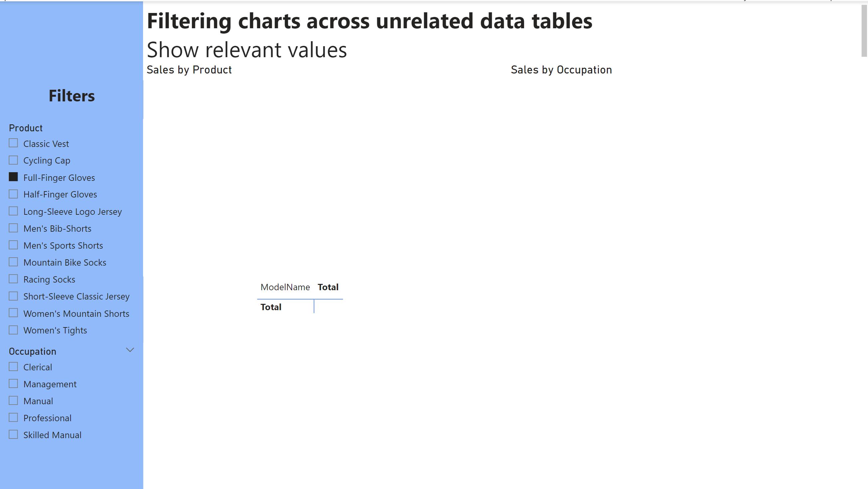Screen dimensions: 868x489
Task: Tick the Women's Mountain Shorts checkbox
Action: [x=13, y=313]
